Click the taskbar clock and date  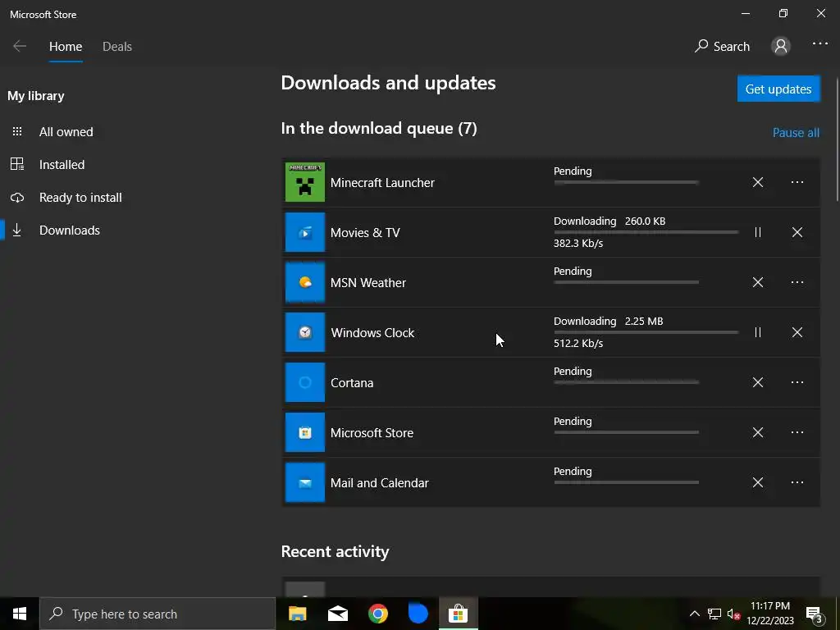[x=769, y=614]
